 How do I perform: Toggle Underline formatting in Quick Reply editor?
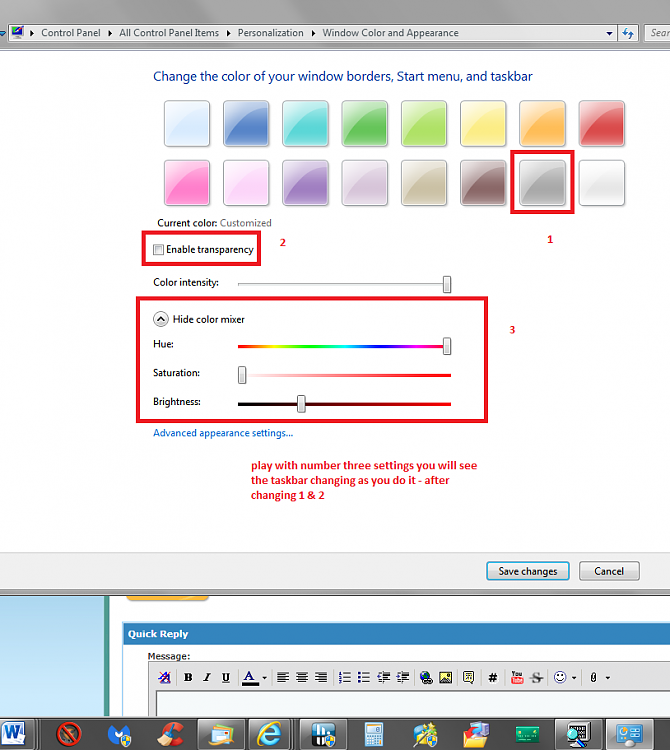click(x=226, y=677)
